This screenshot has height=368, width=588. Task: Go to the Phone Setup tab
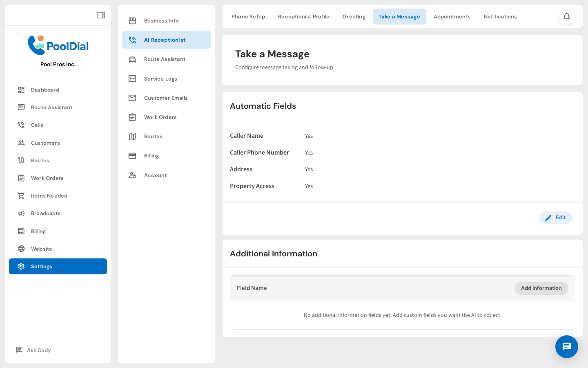coord(248,16)
